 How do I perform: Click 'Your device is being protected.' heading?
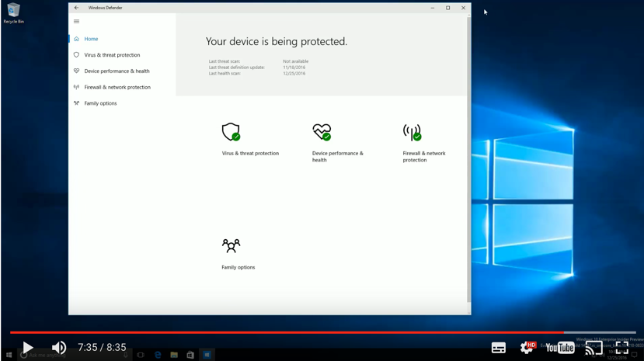click(x=277, y=41)
